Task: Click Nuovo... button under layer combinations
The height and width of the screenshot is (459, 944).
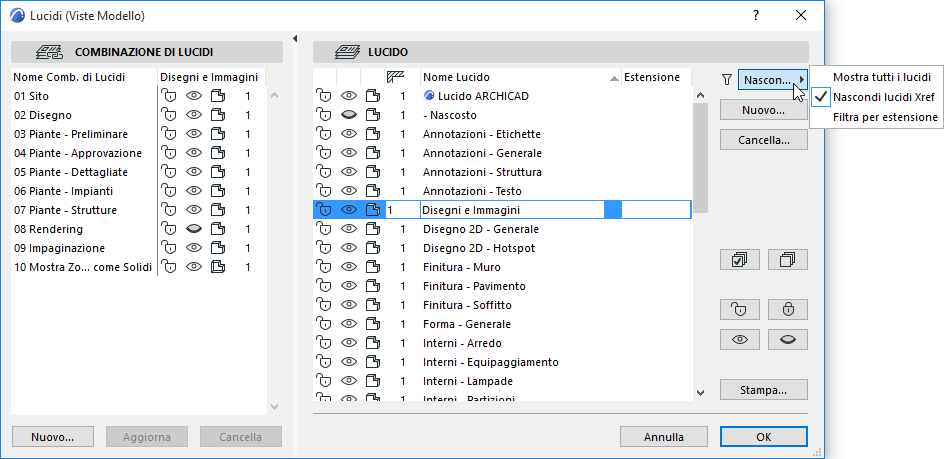Action: (x=52, y=437)
